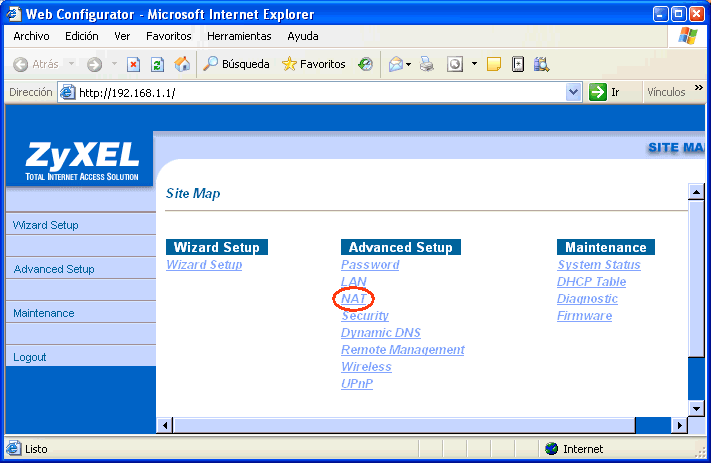
Task: Open the Archivo menu
Action: pos(31,36)
